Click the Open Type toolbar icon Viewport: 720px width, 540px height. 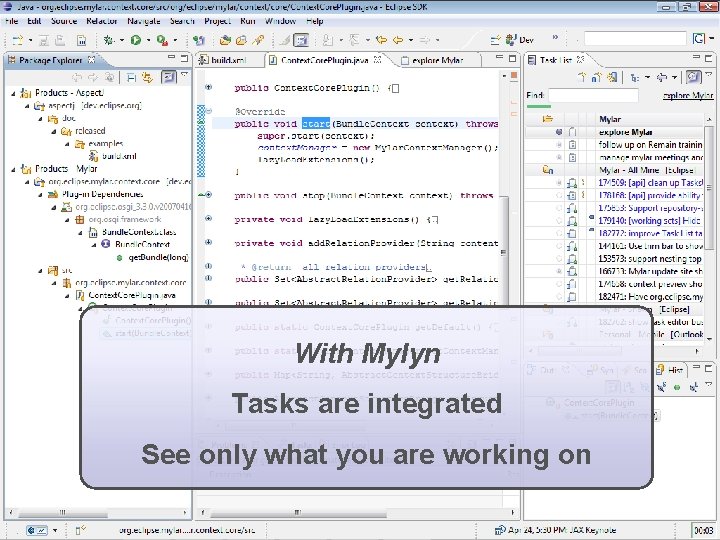pyautogui.click(x=225, y=40)
